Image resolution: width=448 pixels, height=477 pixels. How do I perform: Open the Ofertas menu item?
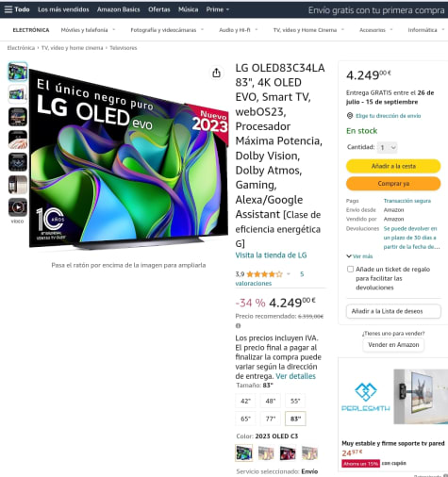pos(159,9)
